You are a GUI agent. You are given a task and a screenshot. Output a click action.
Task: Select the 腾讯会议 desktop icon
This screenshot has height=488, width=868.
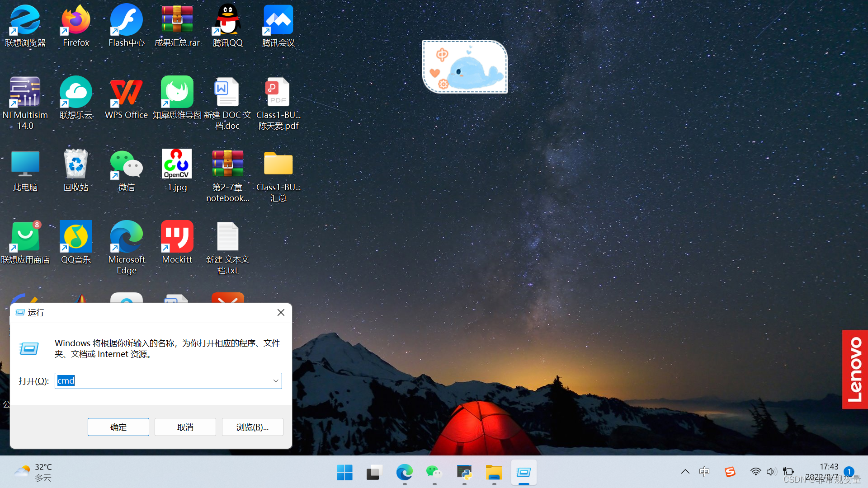click(278, 26)
